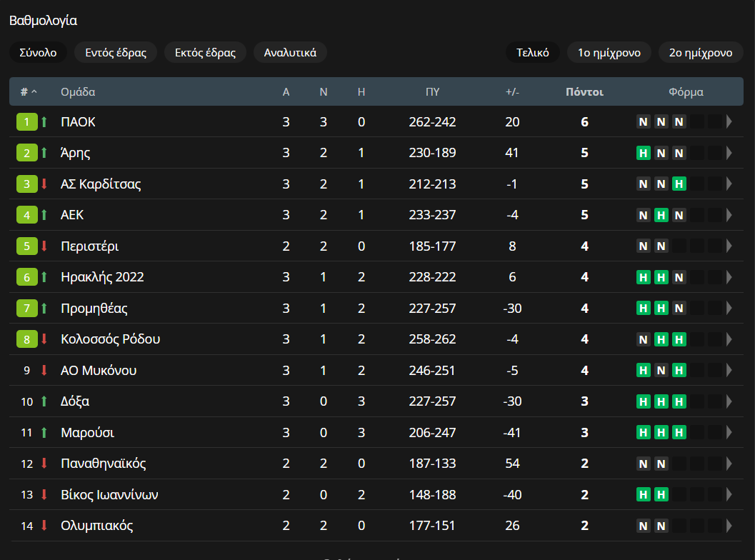Image resolution: width=755 pixels, height=560 pixels.
Task: Click the first H form badge for Μαρούσι
Action: pyautogui.click(x=644, y=432)
